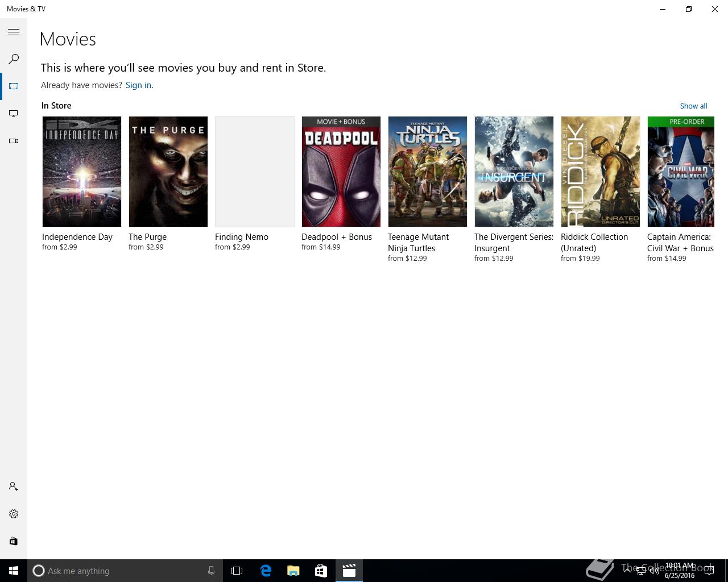Open Windows Store from taskbar
Viewport: 728px width, 582px height.
(321, 571)
